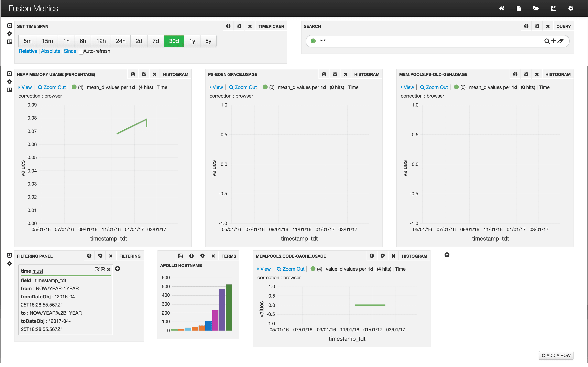Show info for PS-Old-Gen.Usage panel
The height and width of the screenshot is (367, 588).
click(x=515, y=74)
